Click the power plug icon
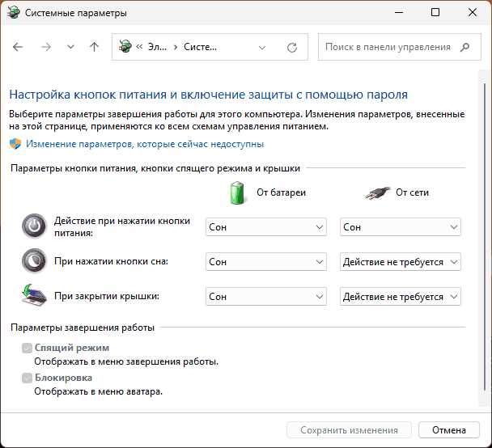 click(377, 192)
